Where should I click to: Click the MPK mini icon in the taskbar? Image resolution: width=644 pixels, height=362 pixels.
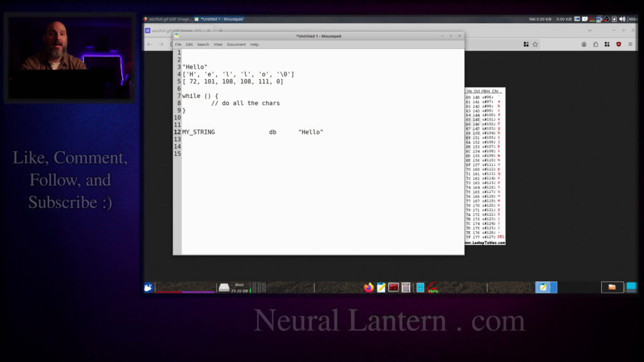pos(433,287)
